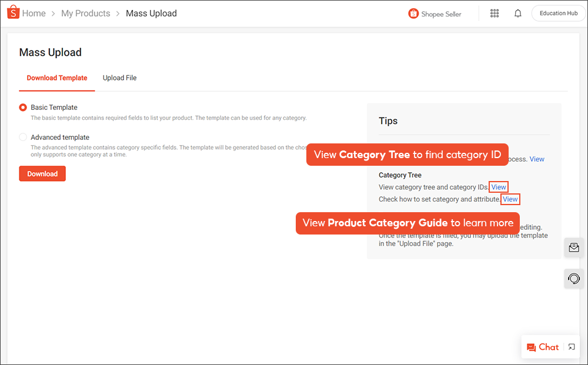Stay on the Download Template tab
The image size is (588, 365).
click(x=56, y=78)
